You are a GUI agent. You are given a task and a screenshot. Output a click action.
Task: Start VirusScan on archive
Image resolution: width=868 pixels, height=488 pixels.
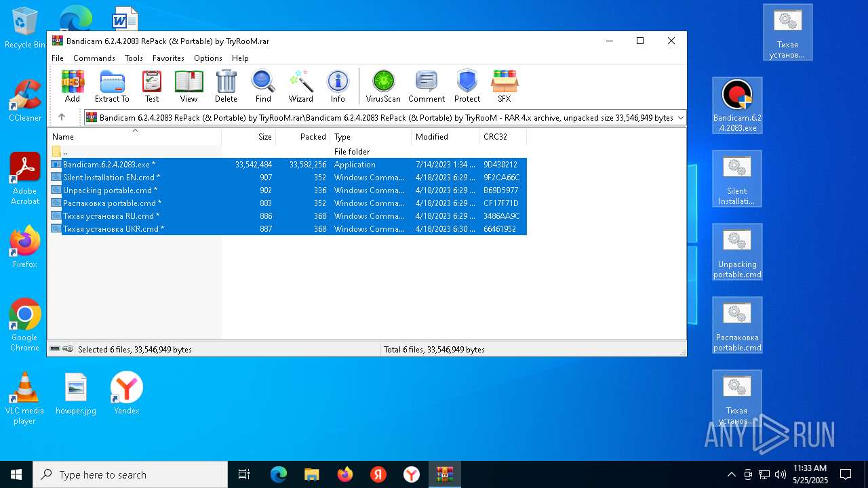[x=383, y=86]
